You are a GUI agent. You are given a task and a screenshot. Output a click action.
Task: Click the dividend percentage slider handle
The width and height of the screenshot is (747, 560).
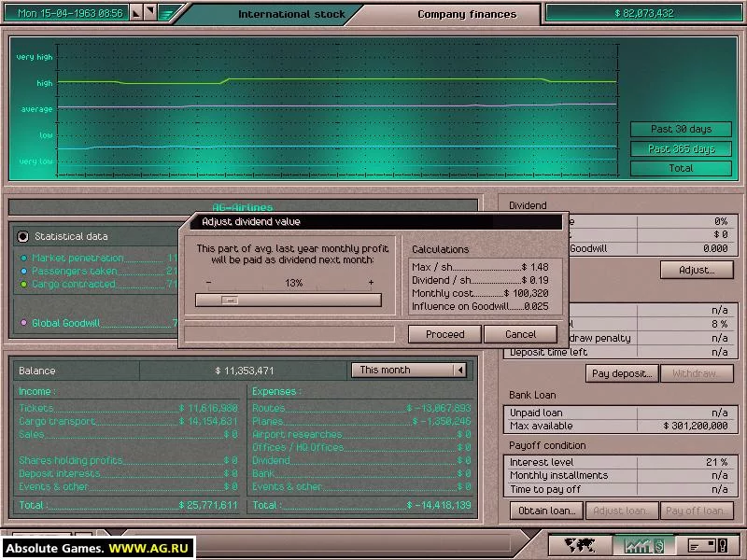[x=230, y=300]
